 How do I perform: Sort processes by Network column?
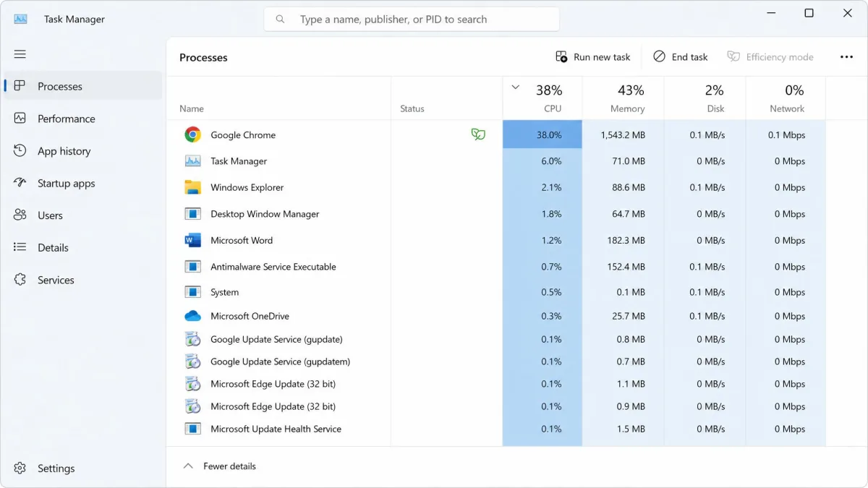coord(786,98)
